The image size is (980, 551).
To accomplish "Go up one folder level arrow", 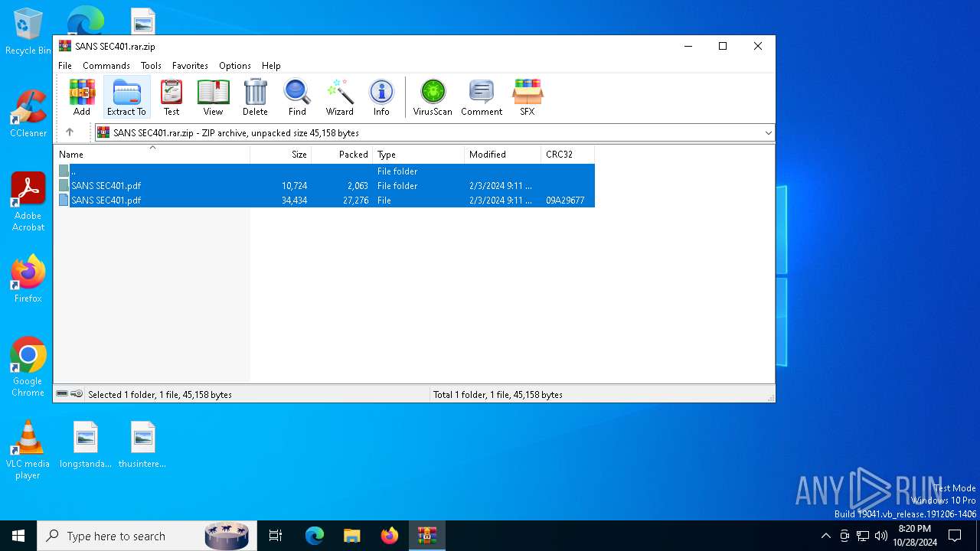I will tap(70, 132).
